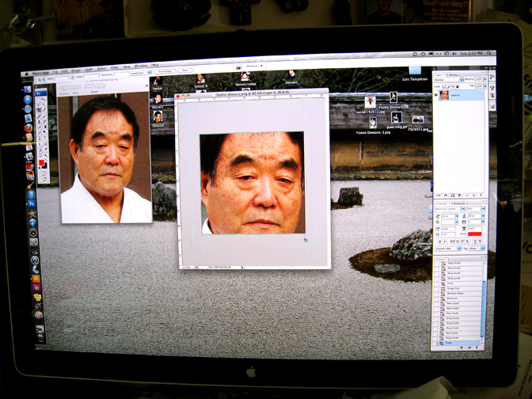Open the Image menu
The width and height of the screenshot is (532, 399).
(76, 70)
